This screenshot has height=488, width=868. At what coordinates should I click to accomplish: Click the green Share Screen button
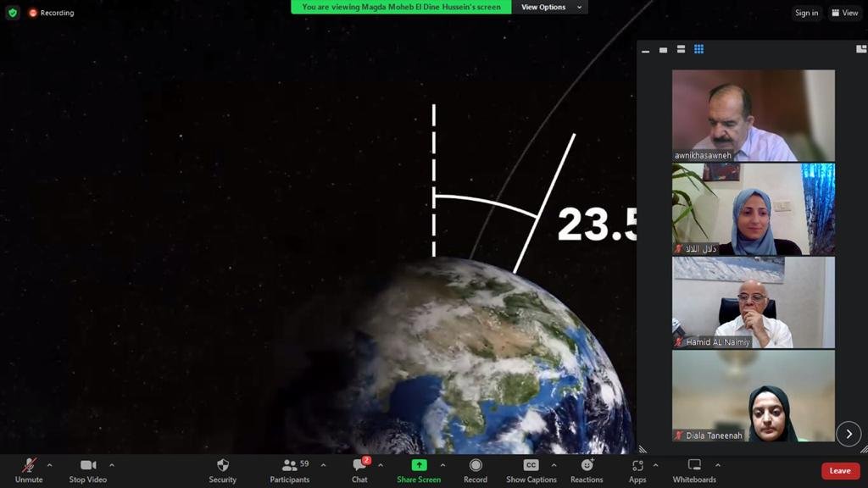419,471
